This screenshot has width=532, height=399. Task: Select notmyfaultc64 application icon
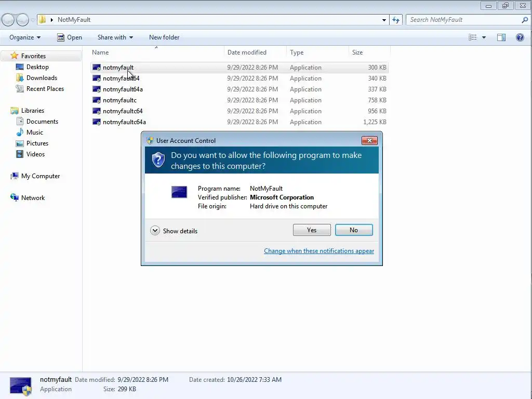click(x=97, y=111)
